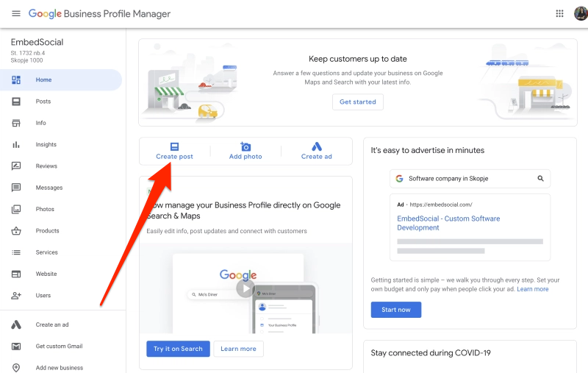The image size is (588, 373).
Task: Open the Posts menu item
Action: pyautogui.click(x=61, y=102)
